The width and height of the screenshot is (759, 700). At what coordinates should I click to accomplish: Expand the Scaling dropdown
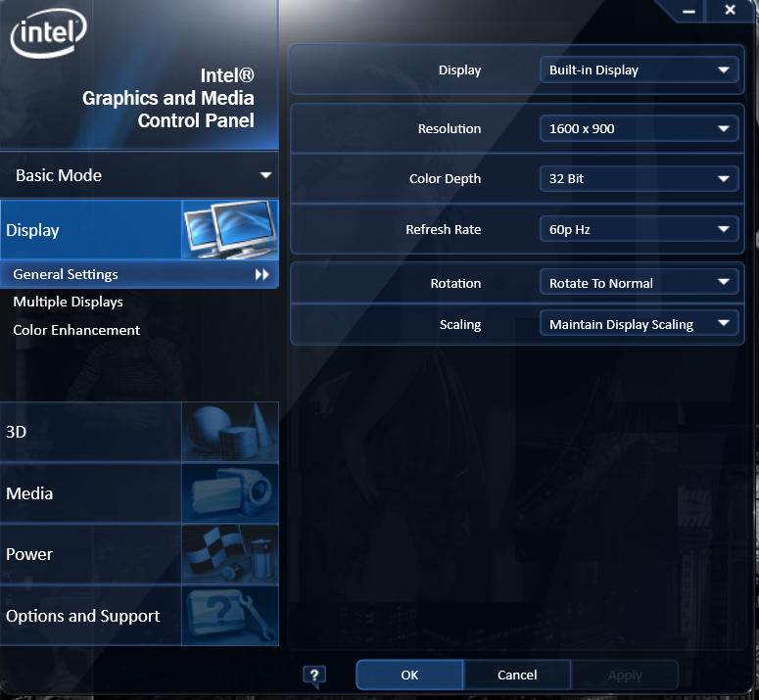click(639, 324)
